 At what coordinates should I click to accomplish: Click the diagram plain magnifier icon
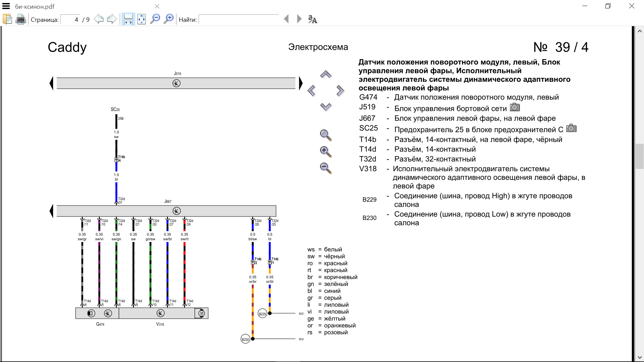pos(326,135)
